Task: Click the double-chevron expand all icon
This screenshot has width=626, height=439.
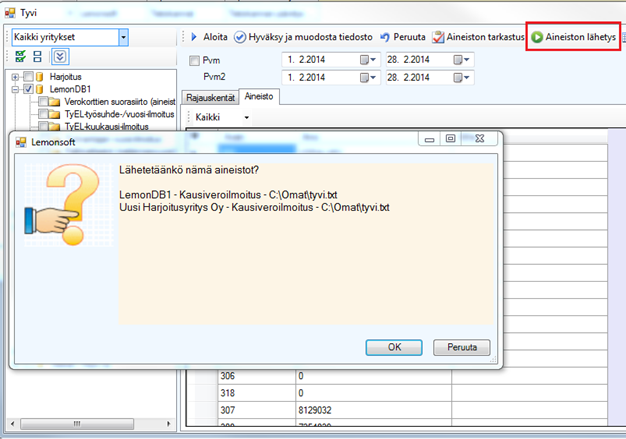Action: (x=60, y=57)
